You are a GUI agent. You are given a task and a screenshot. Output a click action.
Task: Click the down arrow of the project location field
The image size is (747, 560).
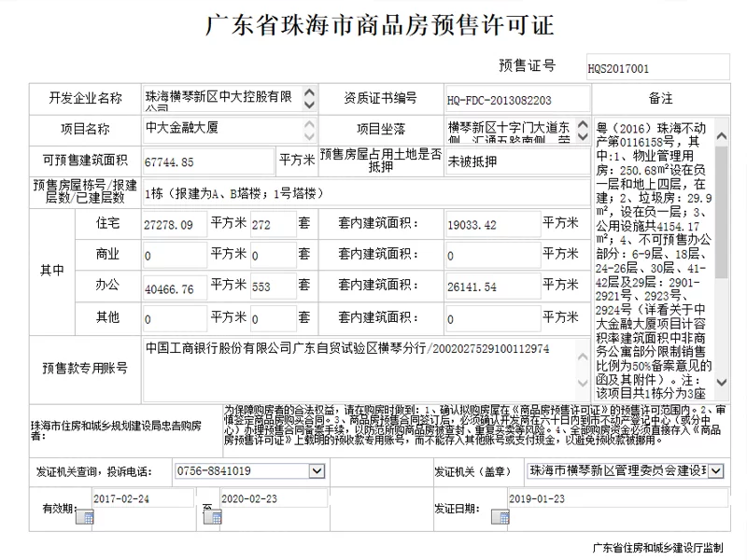click(583, 136)
